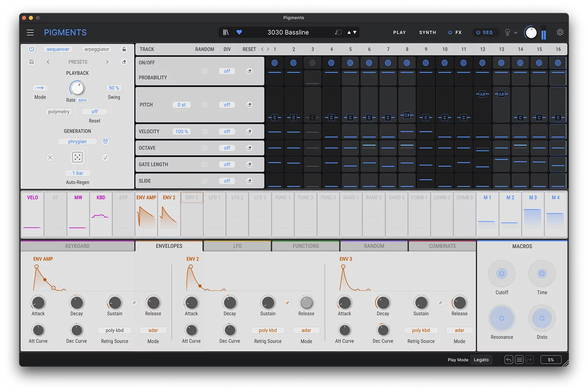Image resolution: width=588 pixels, height=392 pixels.
Task: Click the save preset floppy disk icon
Action: click(31, 62)
